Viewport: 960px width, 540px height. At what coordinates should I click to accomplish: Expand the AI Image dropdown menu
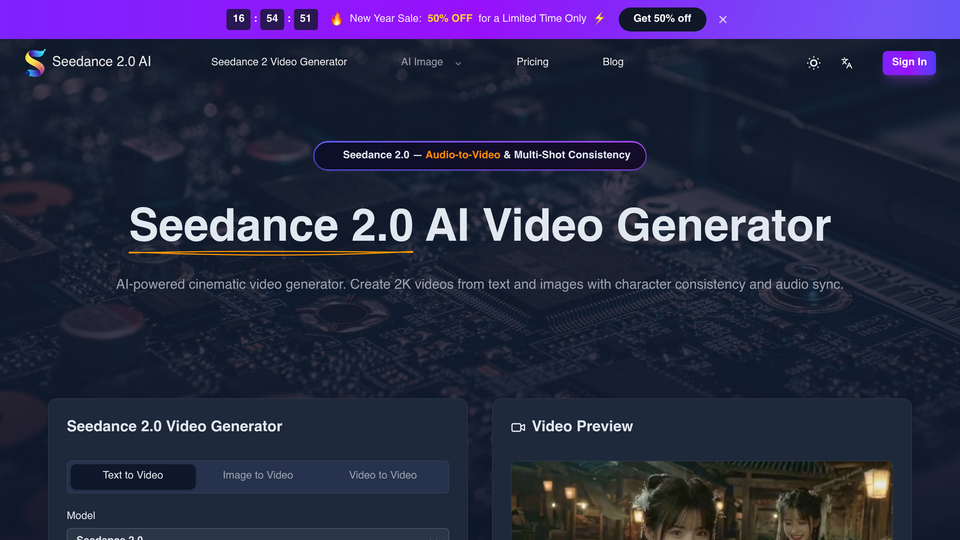coord(430,62)
